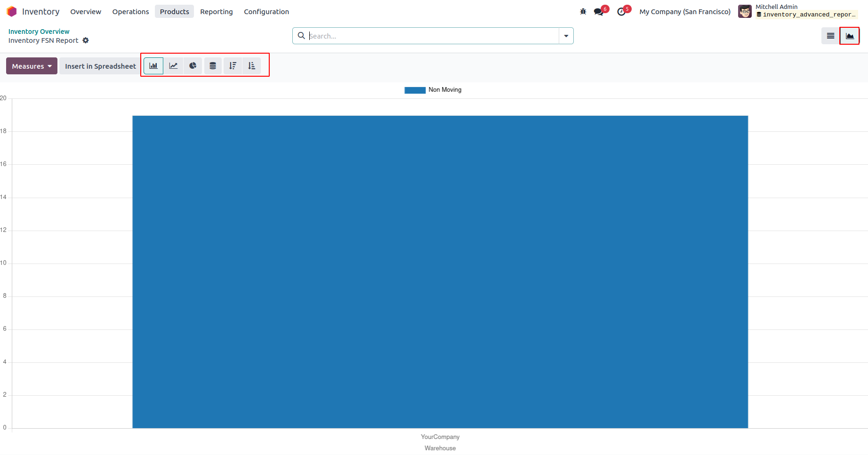
Task: Open the conversations chat icon
Action: [x=599, y=11]
